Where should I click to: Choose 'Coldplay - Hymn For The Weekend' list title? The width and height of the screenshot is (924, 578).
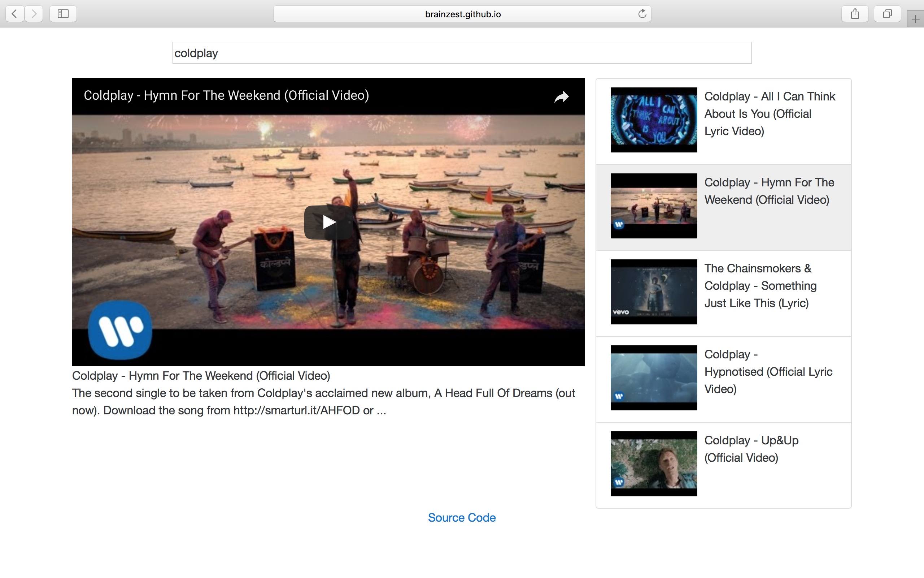tap(769, 191)
